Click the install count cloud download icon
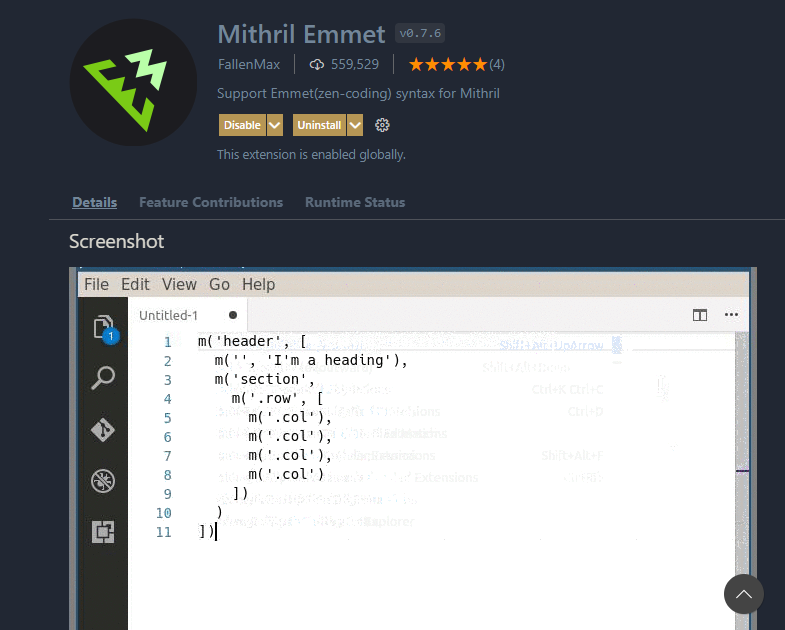The width and height of the screenshot is (785, 630). (x=316, y=65)
